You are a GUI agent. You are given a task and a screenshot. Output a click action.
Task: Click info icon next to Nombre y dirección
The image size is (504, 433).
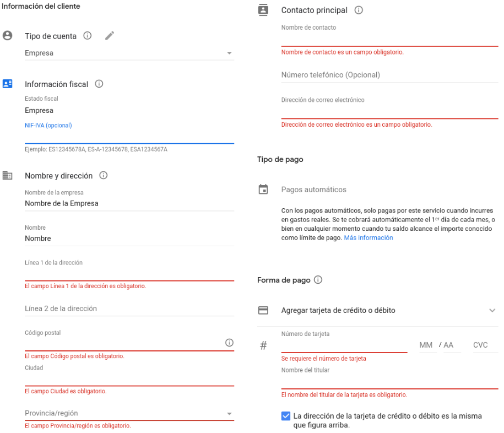pos(103,175)
